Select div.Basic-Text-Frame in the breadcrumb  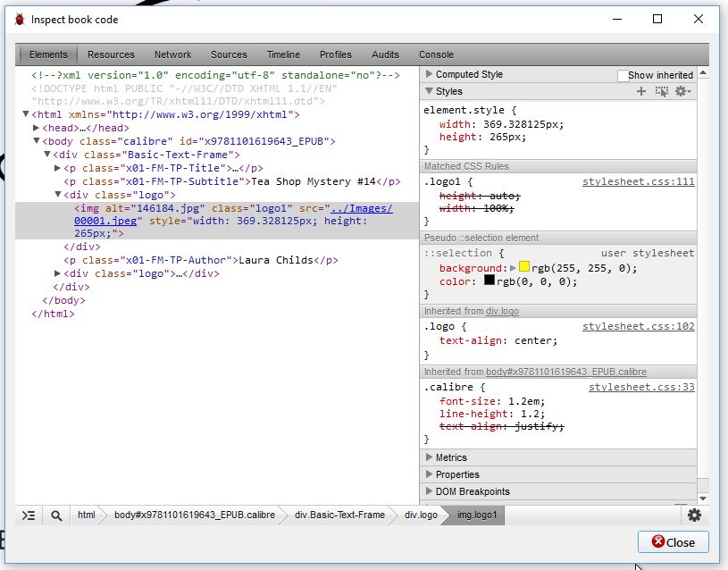(339, 516)
